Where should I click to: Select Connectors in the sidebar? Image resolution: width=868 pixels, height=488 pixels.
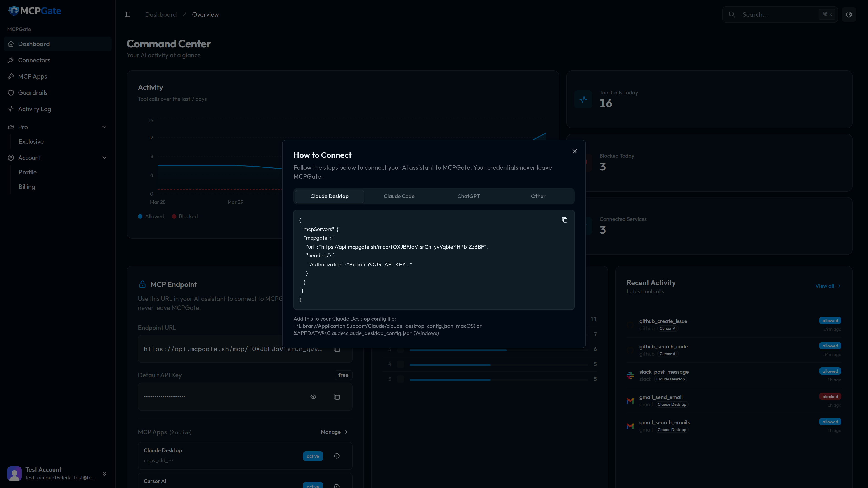pos(34,60)
